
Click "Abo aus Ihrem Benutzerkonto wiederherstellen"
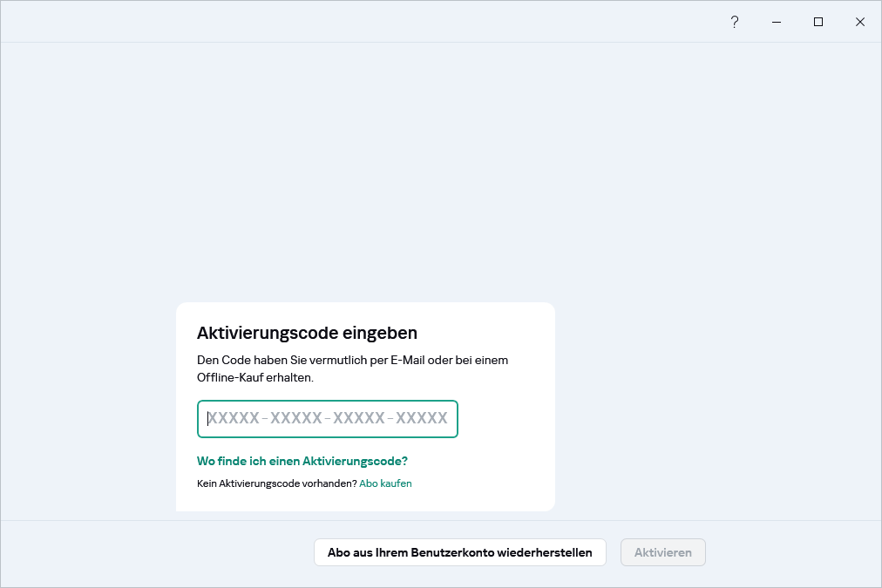pyautogui.click(x=459, y=552)
